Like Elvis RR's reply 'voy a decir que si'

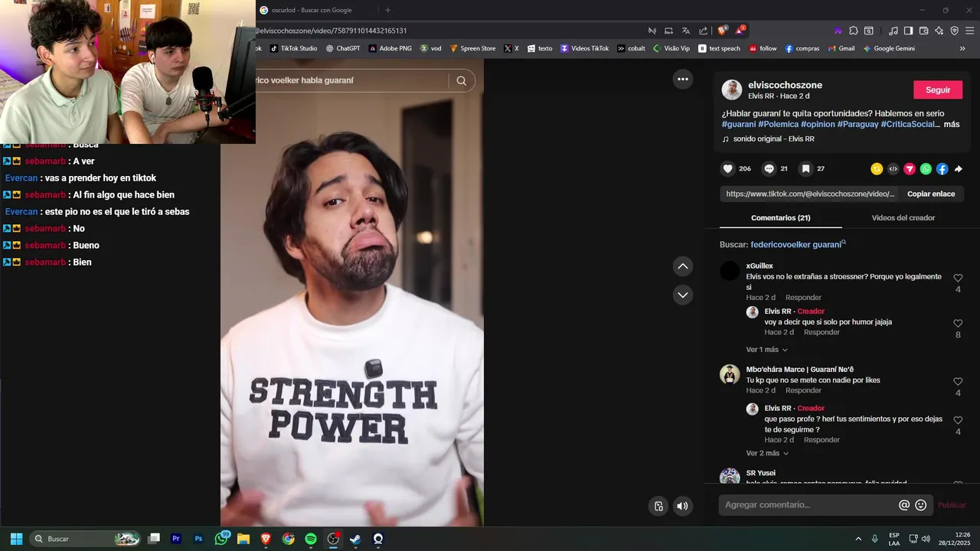point(958,324)
